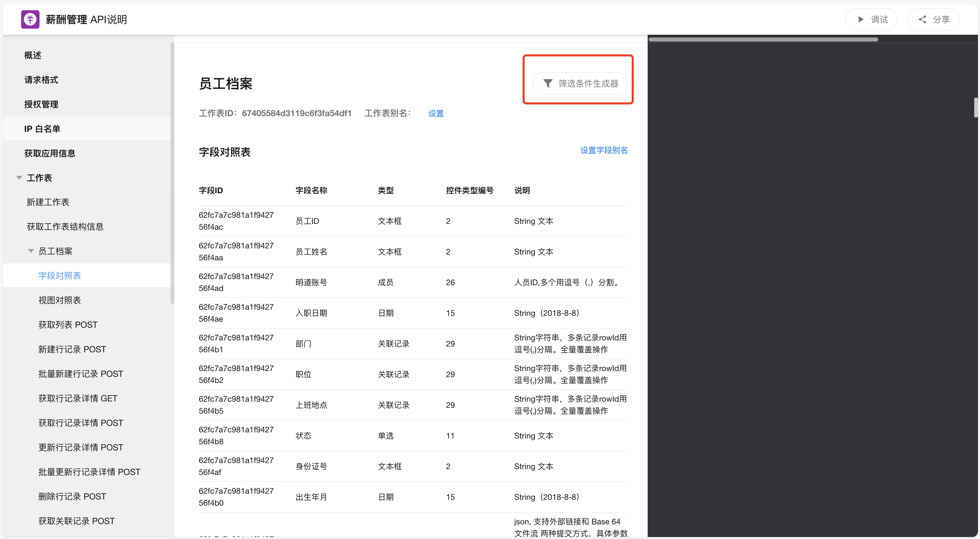Click the 部门 field name cell
Image resolution: width=980 pixels, height=539 pixels.
(x=303, y=344)
